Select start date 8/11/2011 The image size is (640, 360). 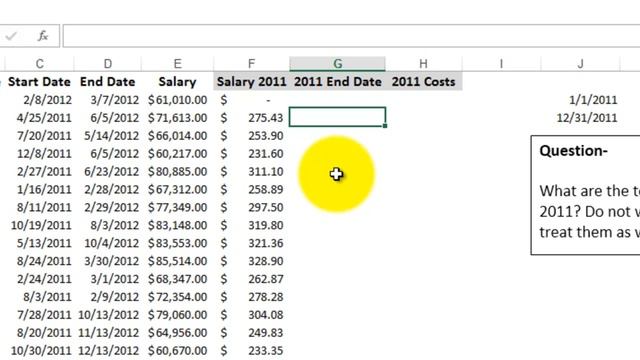tap(39, 207)
